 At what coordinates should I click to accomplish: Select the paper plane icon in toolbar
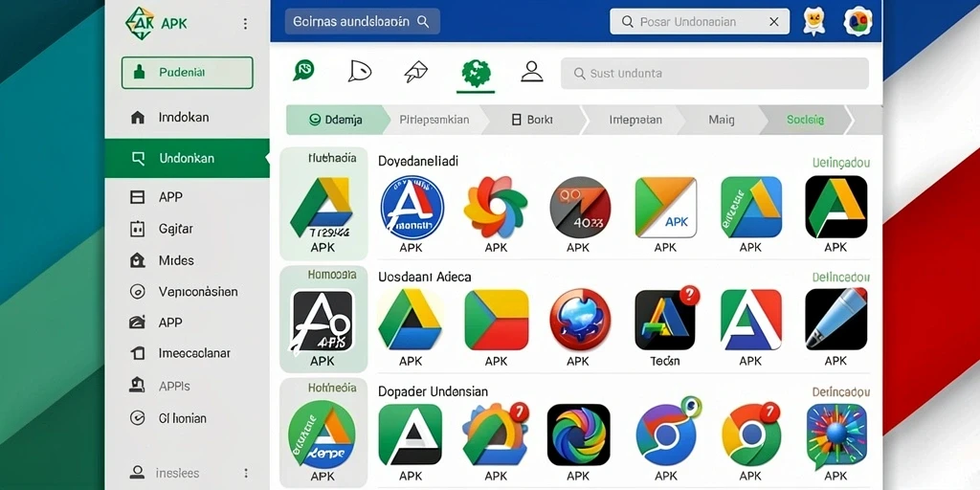tap(415, 72)
